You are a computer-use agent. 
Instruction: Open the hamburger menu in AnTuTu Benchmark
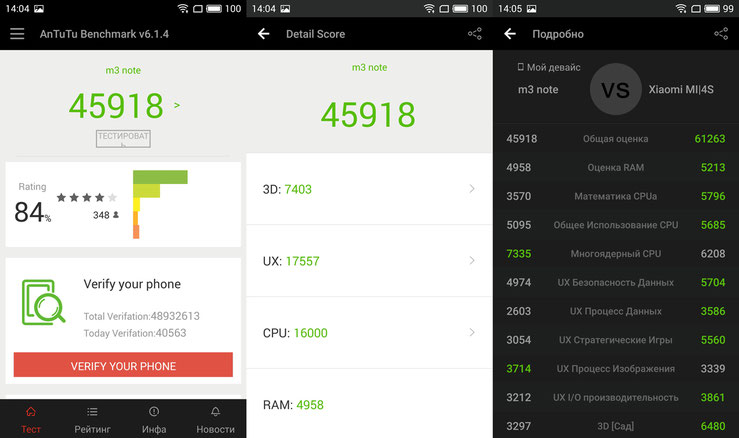click(x=17, y=34)
